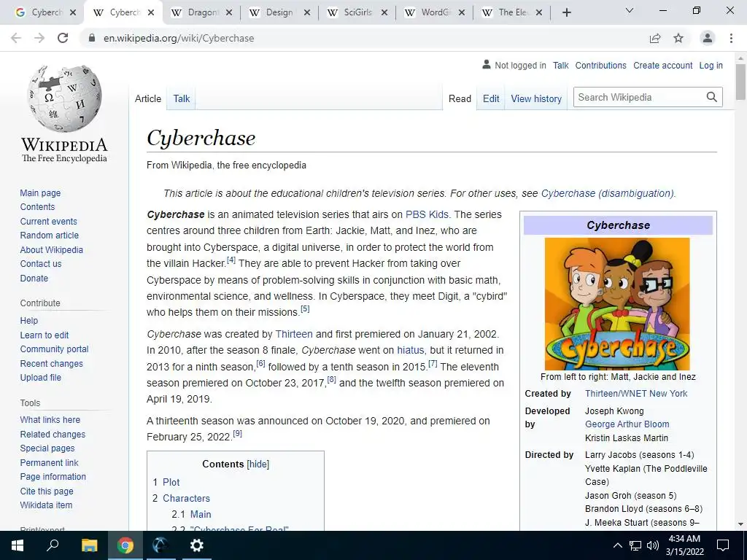Close the Dragon Wikipedia tab
Image resolution: width=747 pixels, height=560 pixels.
(x=229, y=12)
